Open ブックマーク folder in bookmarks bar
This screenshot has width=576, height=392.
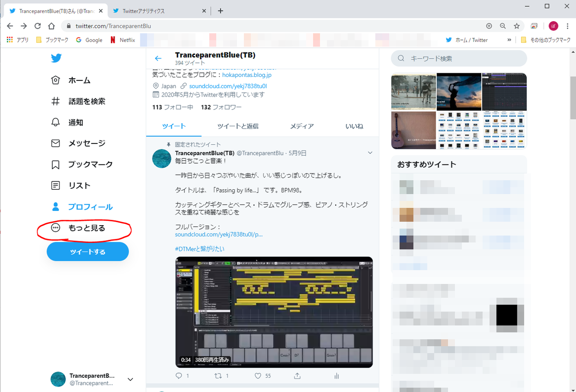pyautogui.click(x=52, y=40)
